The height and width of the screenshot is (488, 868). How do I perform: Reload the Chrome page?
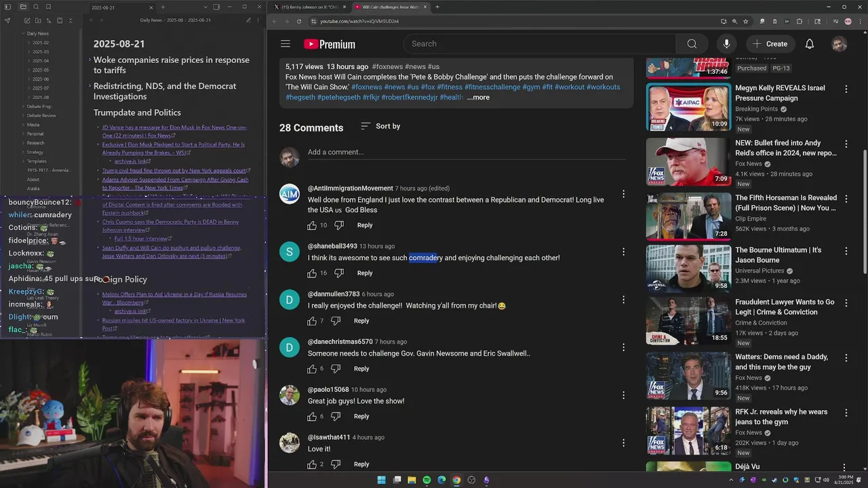click(x=298, y=21)
